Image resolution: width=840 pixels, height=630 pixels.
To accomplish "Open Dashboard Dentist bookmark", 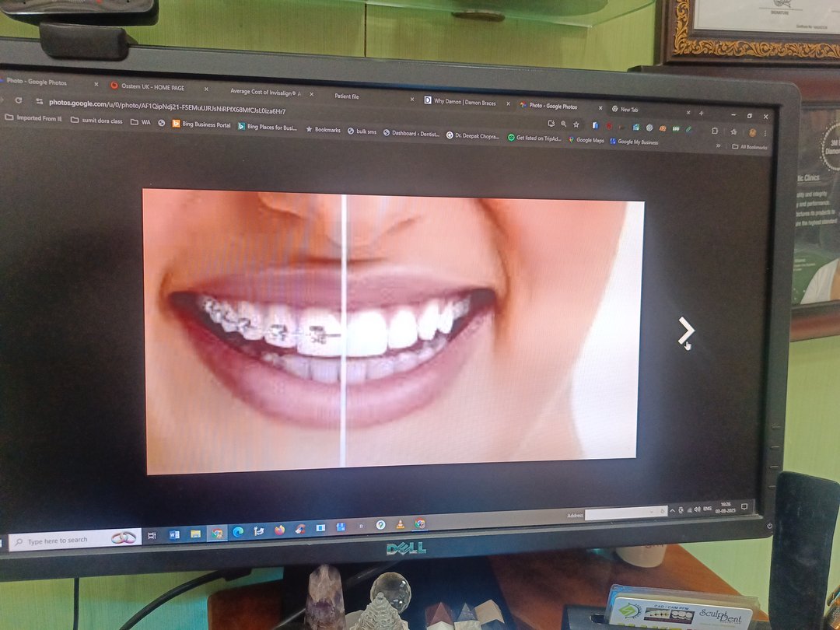I will tap(411, 134).
